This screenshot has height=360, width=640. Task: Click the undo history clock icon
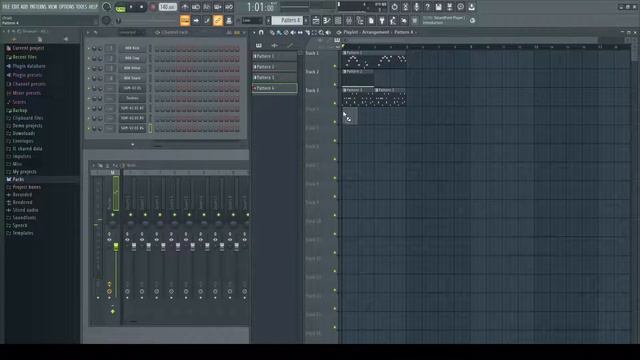(394, 7)
